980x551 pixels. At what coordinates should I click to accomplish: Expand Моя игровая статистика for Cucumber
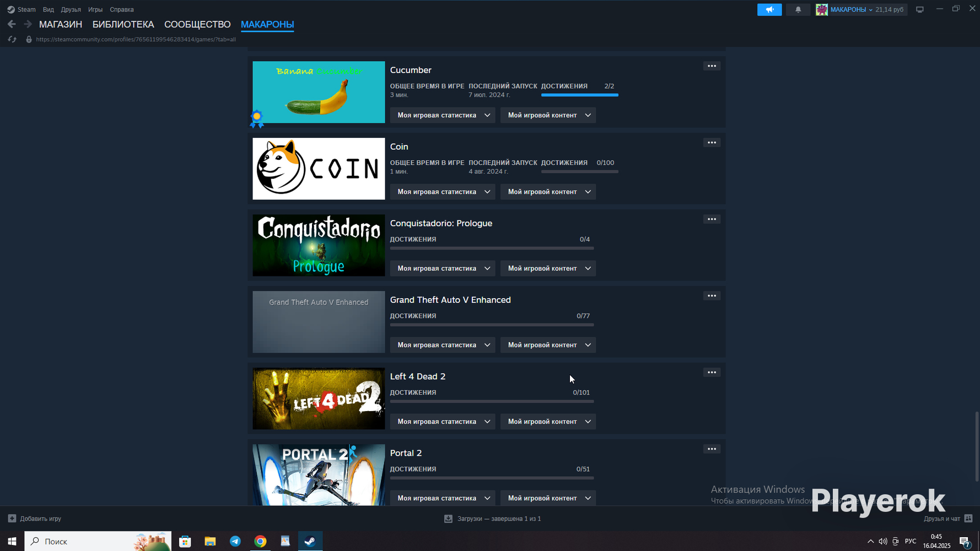[443, 115]
